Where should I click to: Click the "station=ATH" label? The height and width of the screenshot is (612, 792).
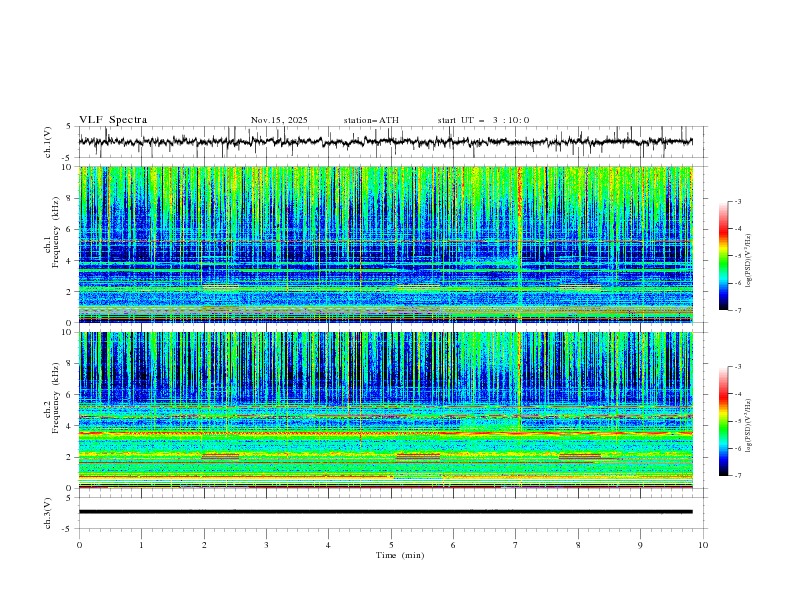(x=371, y=120)
